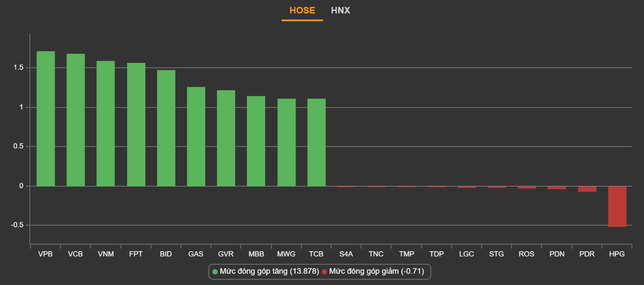644x285 pixels.
Task: Click the MBB green bar
Action: (x=256, y=141)
